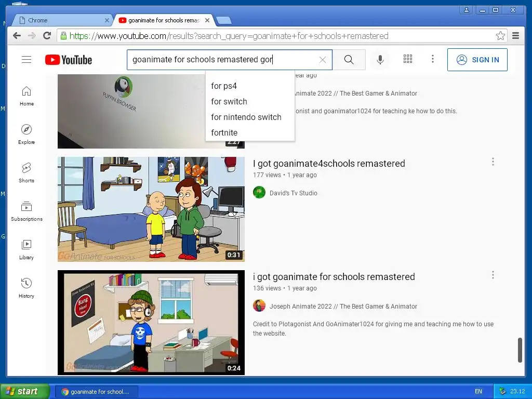532x399 pixels.
Task: Open the 0:31 goanimate4schools video thumbnail
Action: [151, 209]
